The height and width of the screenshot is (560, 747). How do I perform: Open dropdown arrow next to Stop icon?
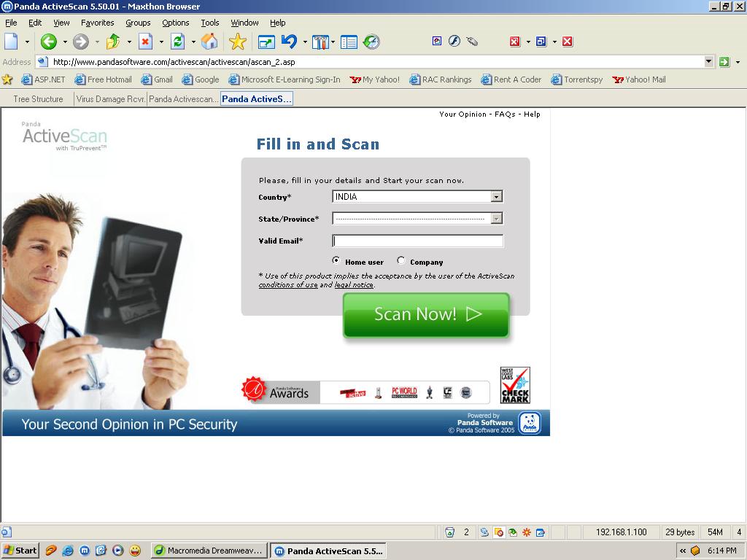(x=161, y=42)
